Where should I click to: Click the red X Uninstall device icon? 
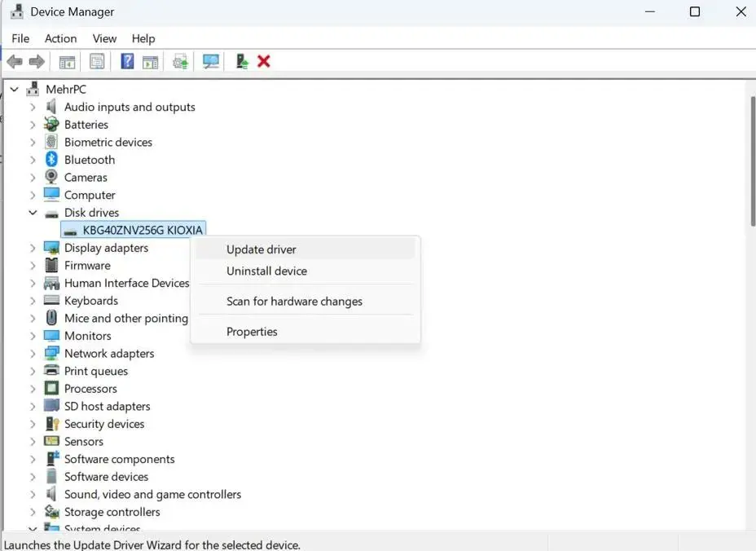[x=264, y=61]
